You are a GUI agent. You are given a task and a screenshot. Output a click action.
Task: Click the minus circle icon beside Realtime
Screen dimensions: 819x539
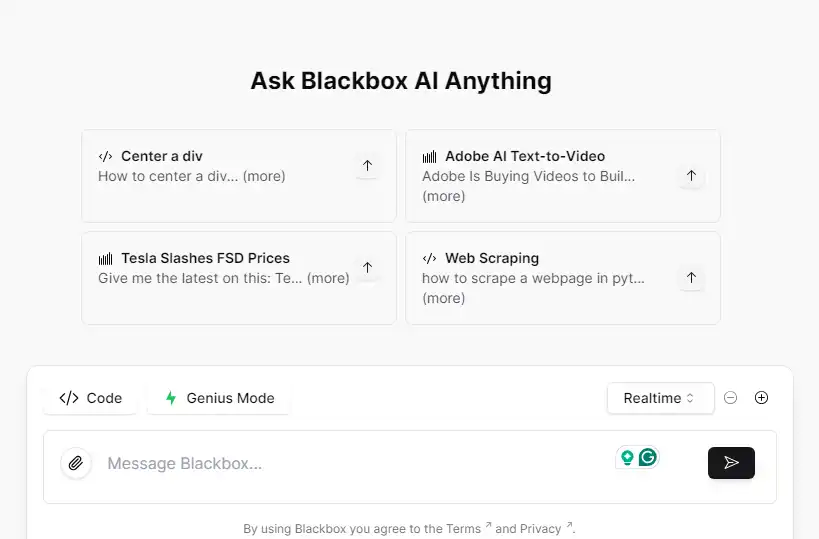pos(730,398)
